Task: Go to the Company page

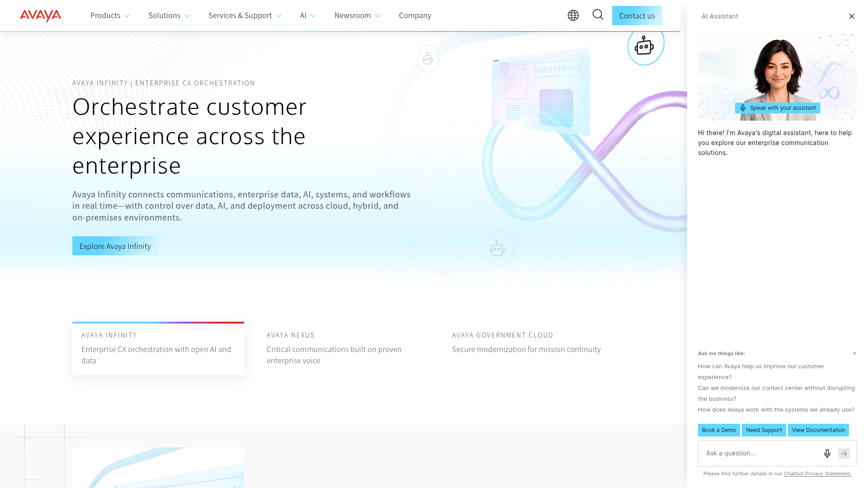Action: [x=415, y=15]
